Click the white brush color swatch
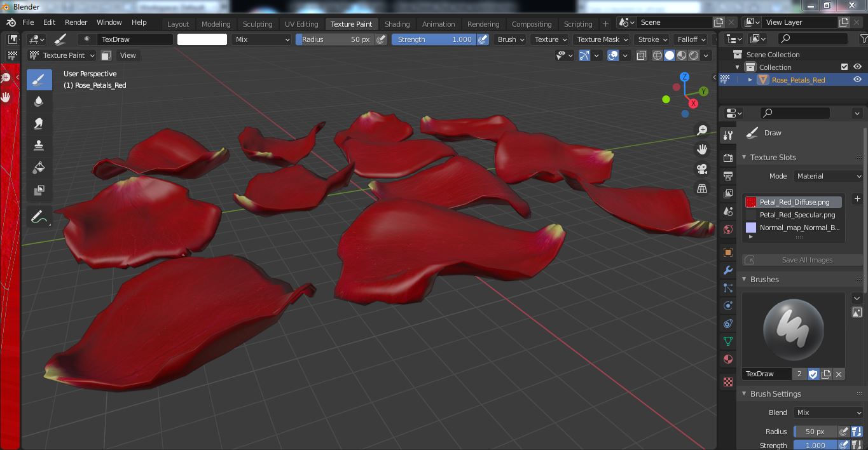 coord(202,39)
